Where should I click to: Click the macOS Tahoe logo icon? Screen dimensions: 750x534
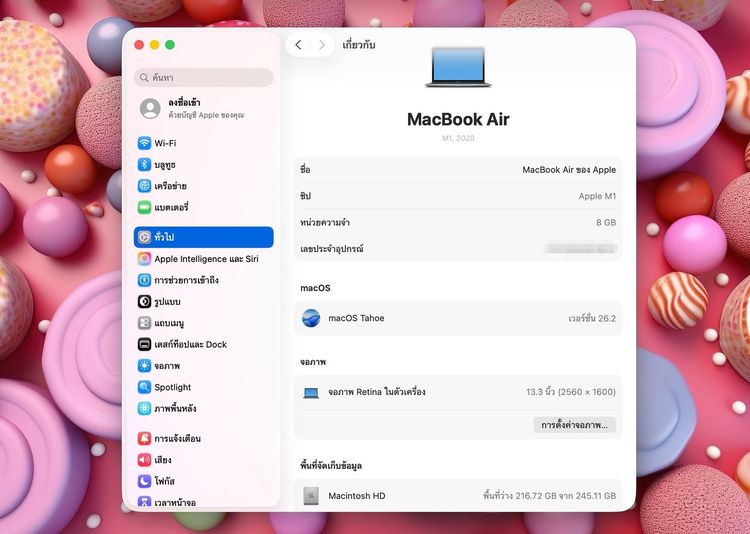(311, 318)
